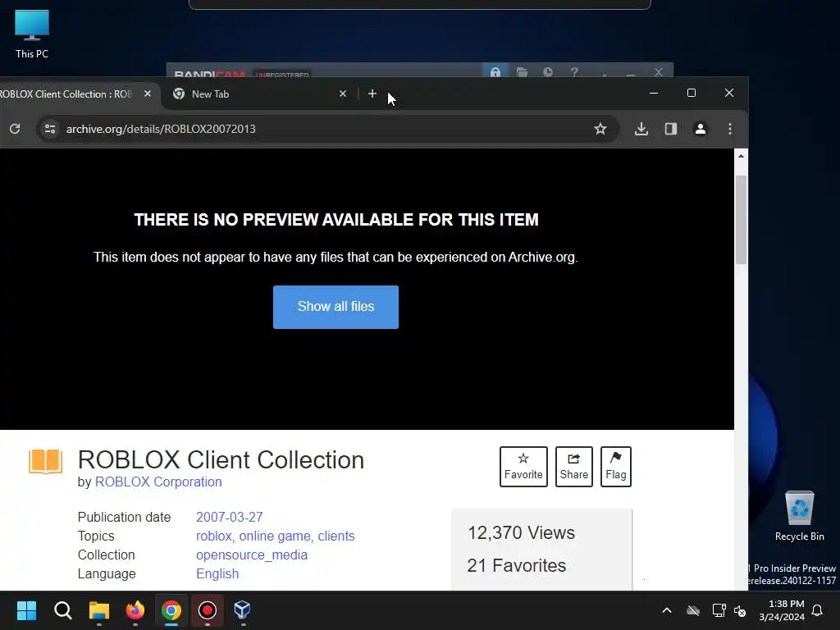Viewport: 840px width, 630px height.
Task: Click the 12,370 Views text
Action: [521, 533]
